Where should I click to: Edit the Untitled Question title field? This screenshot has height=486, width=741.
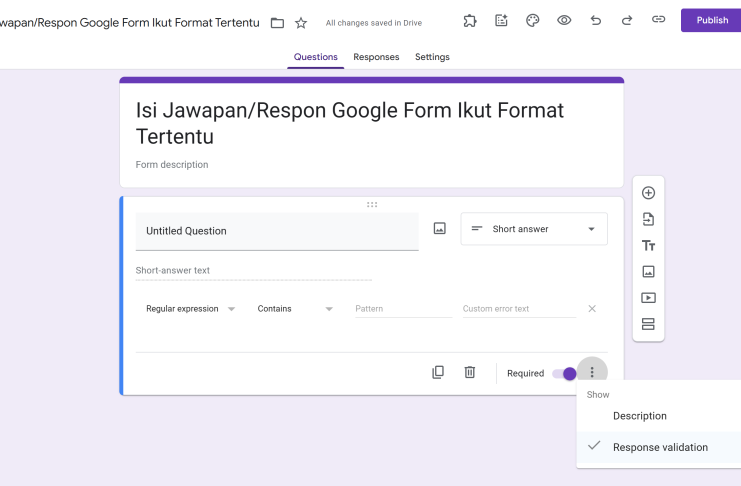coord(277,231)
